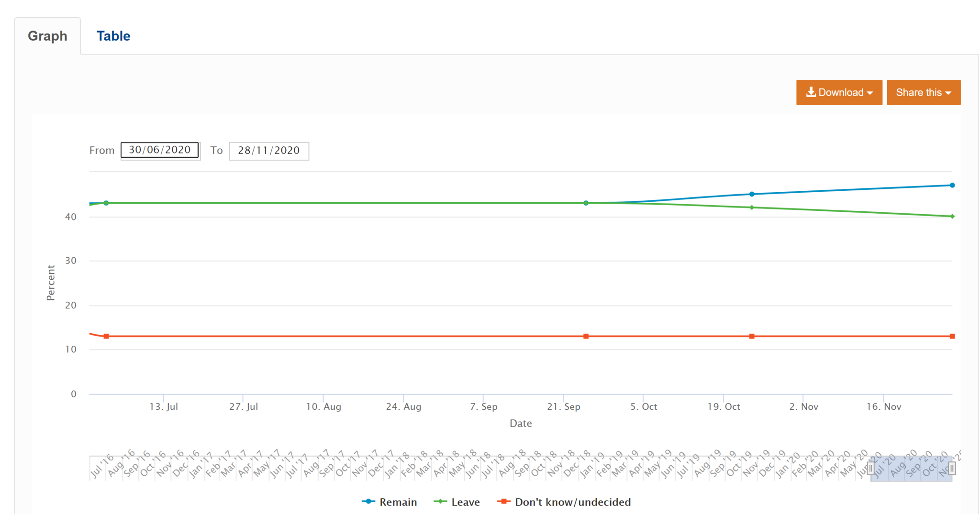The height and width of the screenshot is (514, 980).
Task: Toggle Don't know/undecided legend item
Action: pyautogui.click(x=564, y=502)
